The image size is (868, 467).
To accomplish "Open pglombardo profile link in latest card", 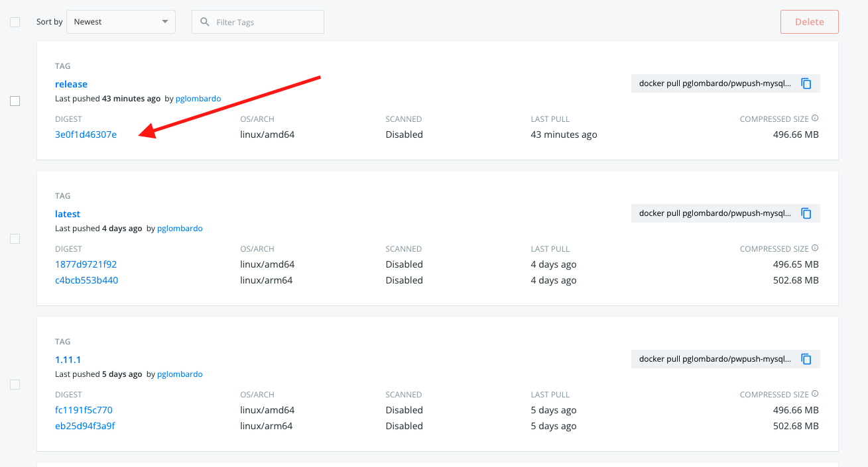I will (x=180, y=229).
